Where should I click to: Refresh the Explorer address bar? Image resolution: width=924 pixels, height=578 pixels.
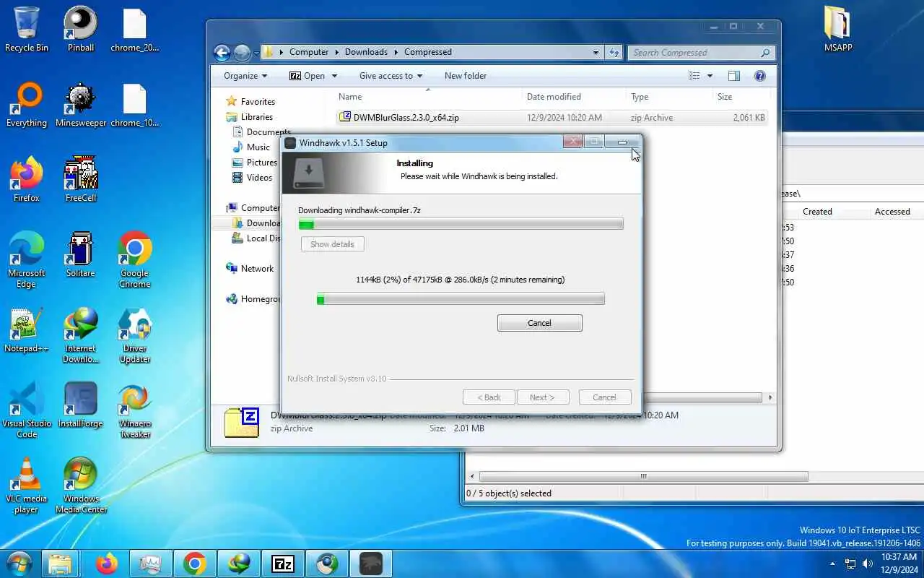click(614, 52)
